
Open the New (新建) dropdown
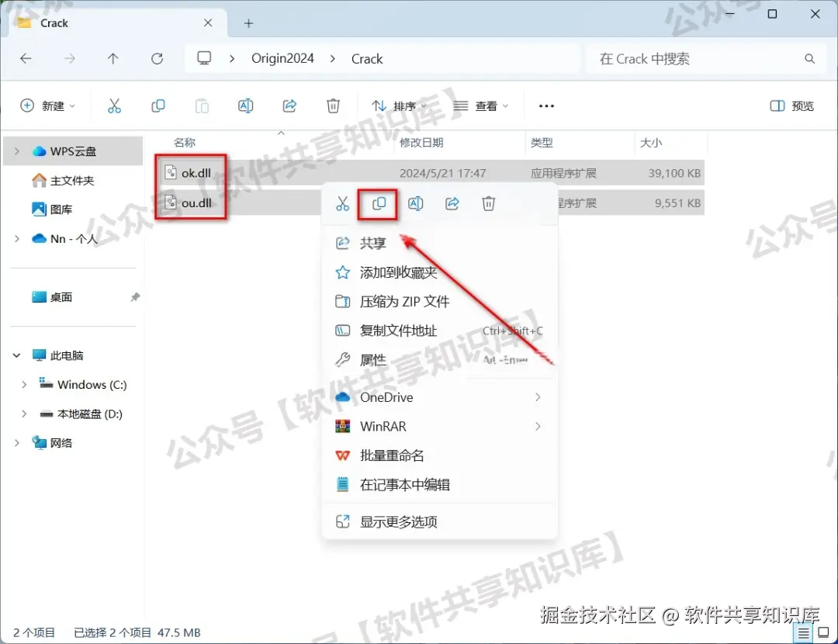(47, 106)
